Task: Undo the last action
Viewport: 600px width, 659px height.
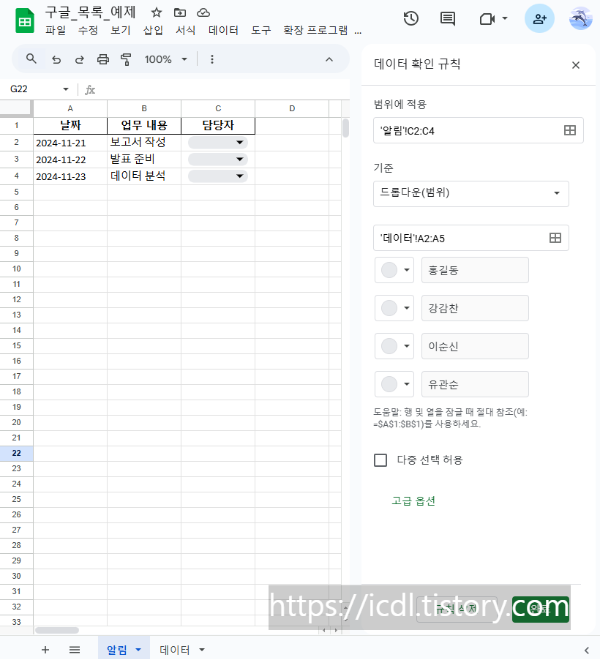Action: [56, 60]
